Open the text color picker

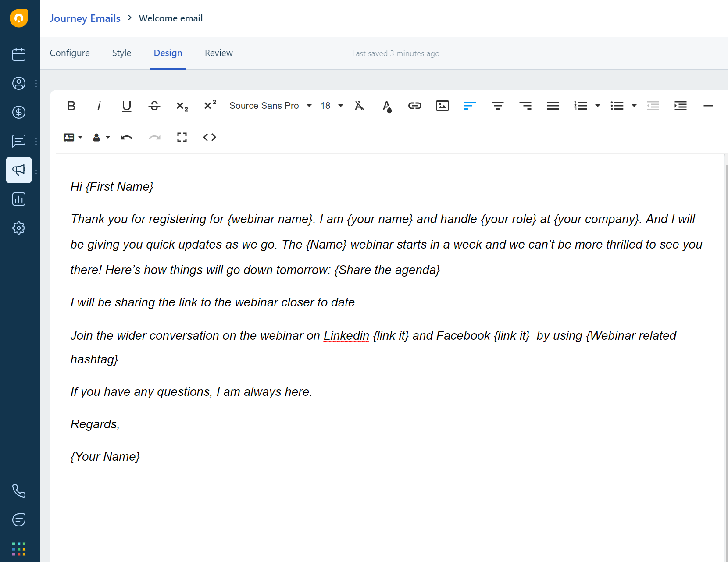tap(387, 106)
